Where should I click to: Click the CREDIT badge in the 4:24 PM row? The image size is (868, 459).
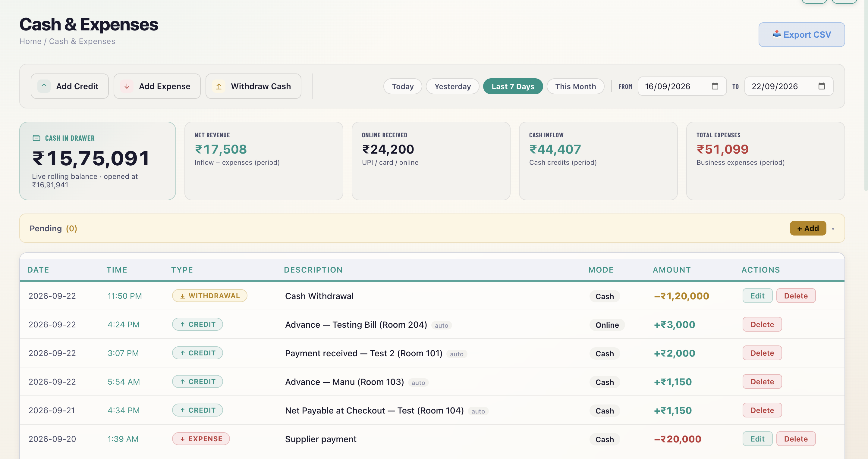click(197, 324)
